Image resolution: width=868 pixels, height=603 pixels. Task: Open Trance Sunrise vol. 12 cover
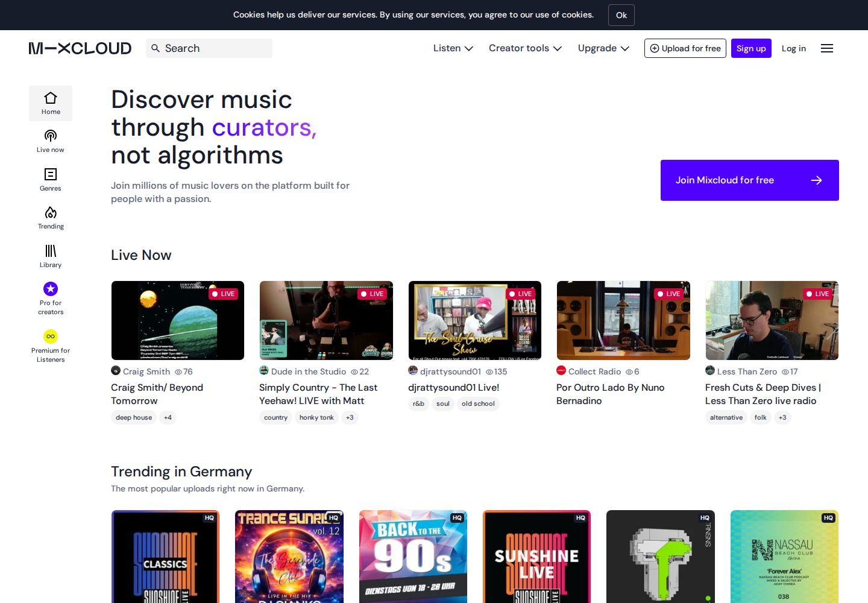click(x=289, y=557)
